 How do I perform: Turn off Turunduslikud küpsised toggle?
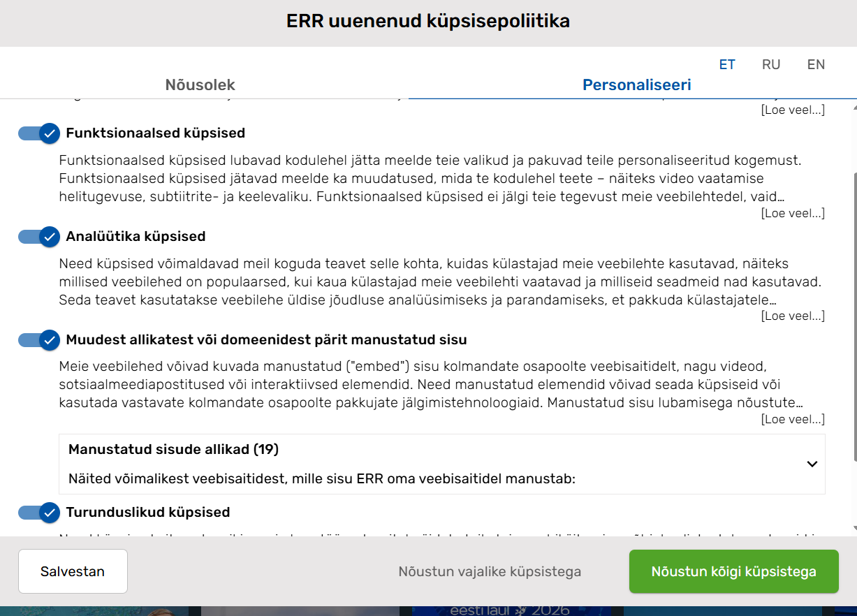point(39,513)
